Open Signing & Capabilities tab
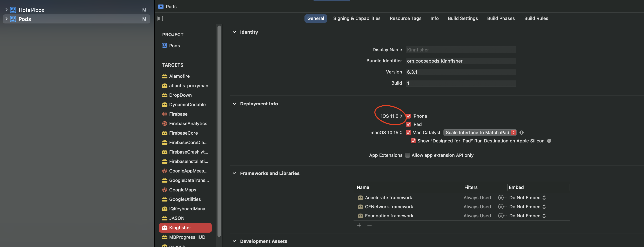 click(x=357, y=19)
